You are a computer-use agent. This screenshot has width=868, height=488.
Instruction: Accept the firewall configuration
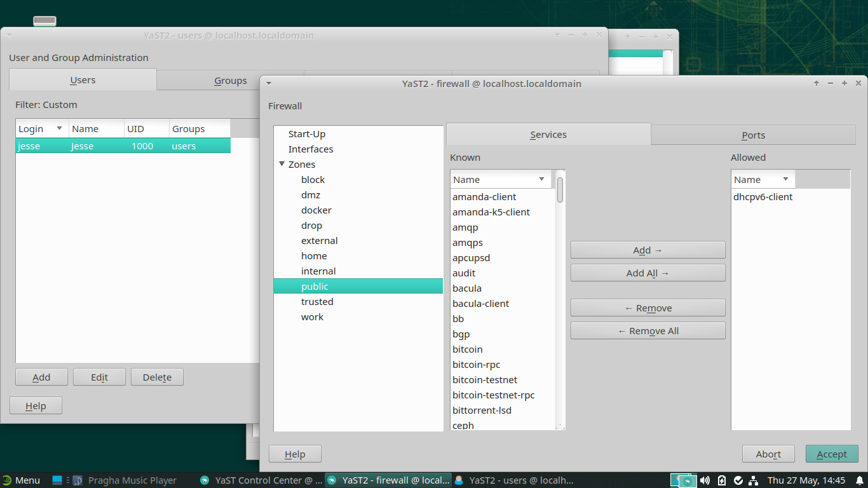[832, 454]
